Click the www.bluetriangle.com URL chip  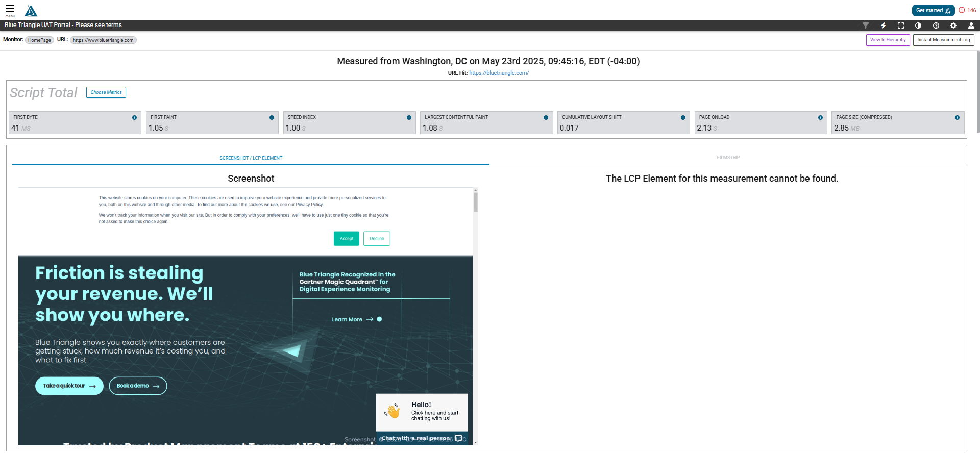[103, 40]
